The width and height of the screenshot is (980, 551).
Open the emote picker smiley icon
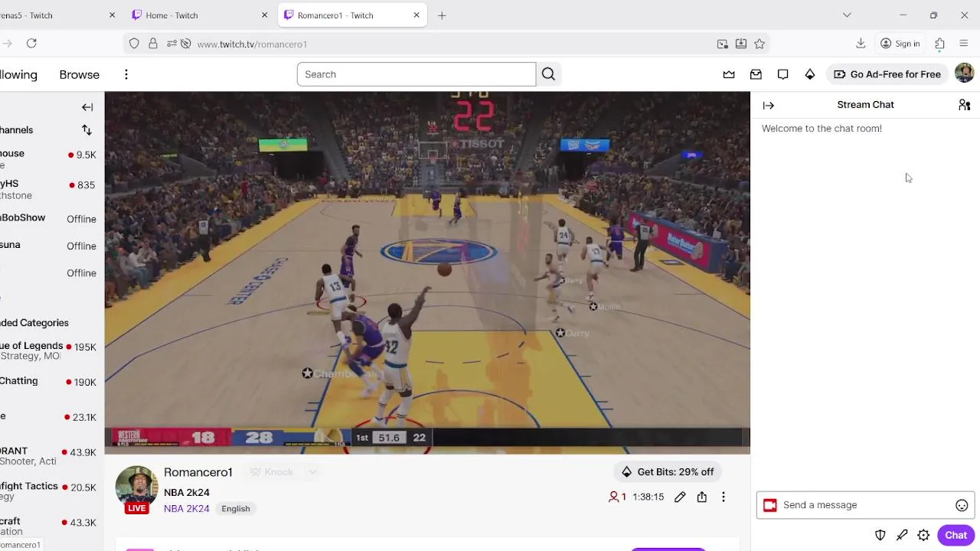point(962,505)
